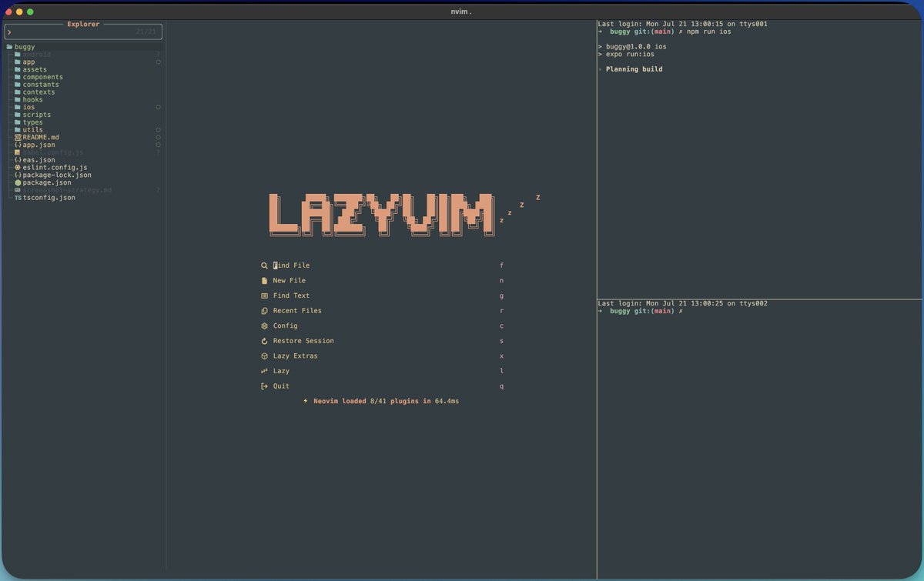Image resolution: width=924 pixels, height=581 pixels.
Task: Click the magnifier icon for Find File
Action: point(264,265)
